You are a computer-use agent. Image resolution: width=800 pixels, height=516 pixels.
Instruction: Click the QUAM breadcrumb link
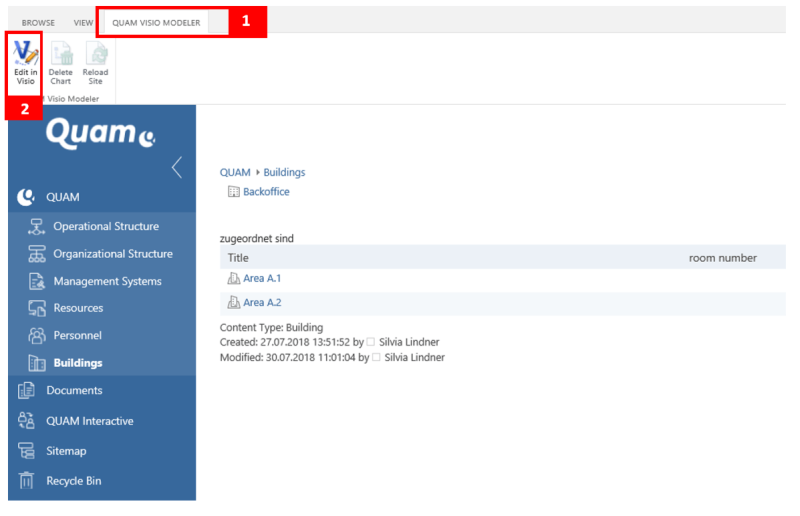[235, 172]
